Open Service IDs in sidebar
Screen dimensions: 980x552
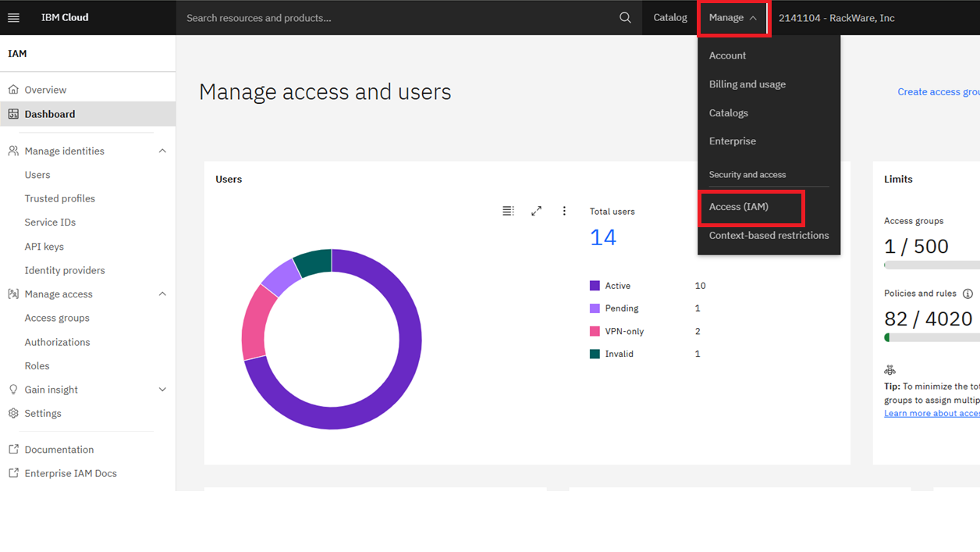point(50,223)
